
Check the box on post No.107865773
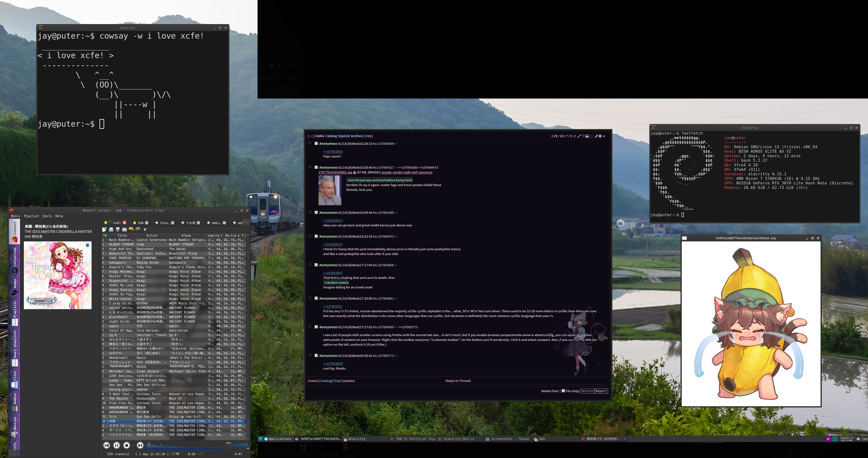[x=316, y=355]
